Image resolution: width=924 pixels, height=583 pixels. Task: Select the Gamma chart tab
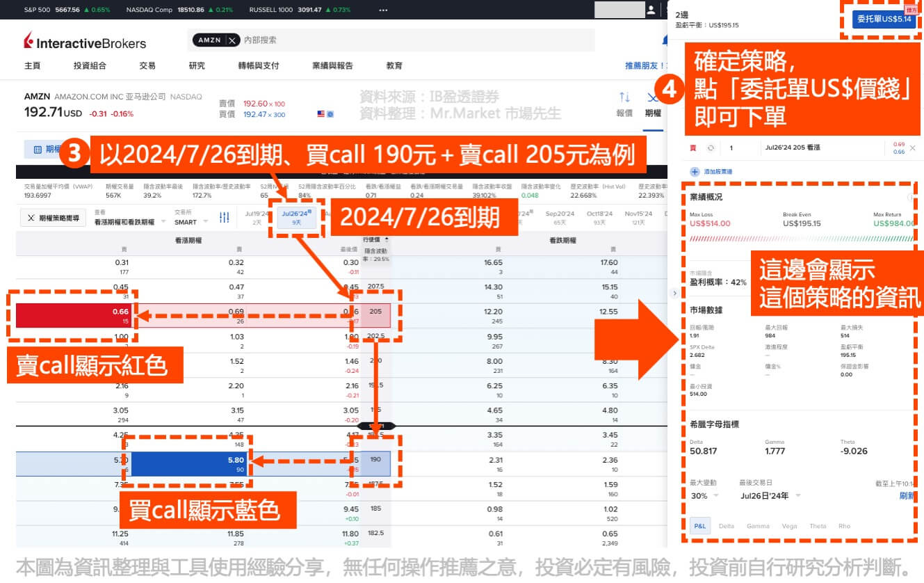pyautogui.click(x=758, y=526)
